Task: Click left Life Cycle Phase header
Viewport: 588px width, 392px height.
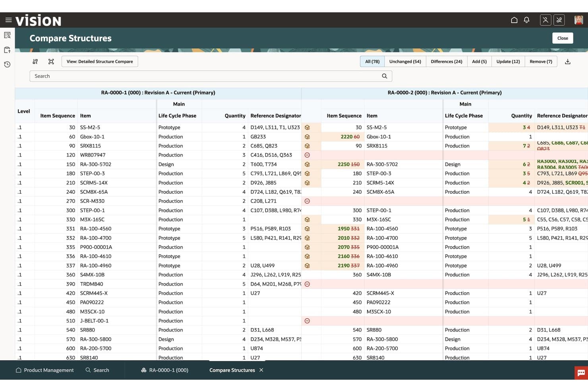Action: click(x=177, y=116)
